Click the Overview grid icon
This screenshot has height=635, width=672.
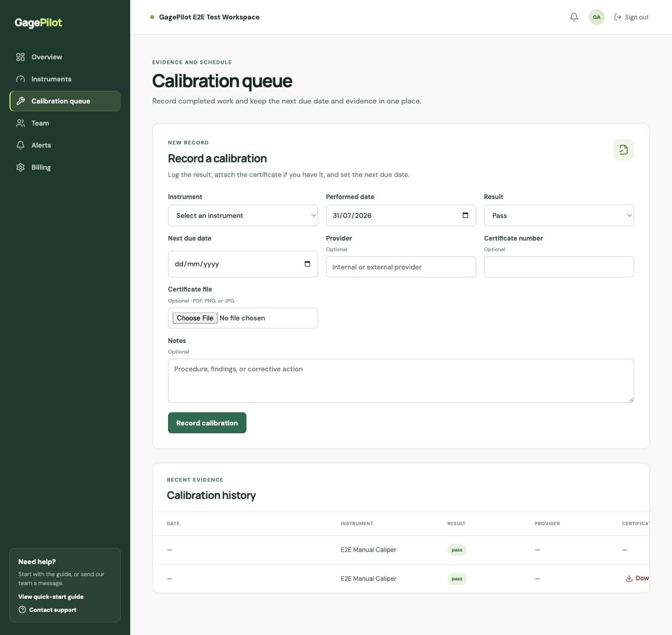[x=20, y=57]
